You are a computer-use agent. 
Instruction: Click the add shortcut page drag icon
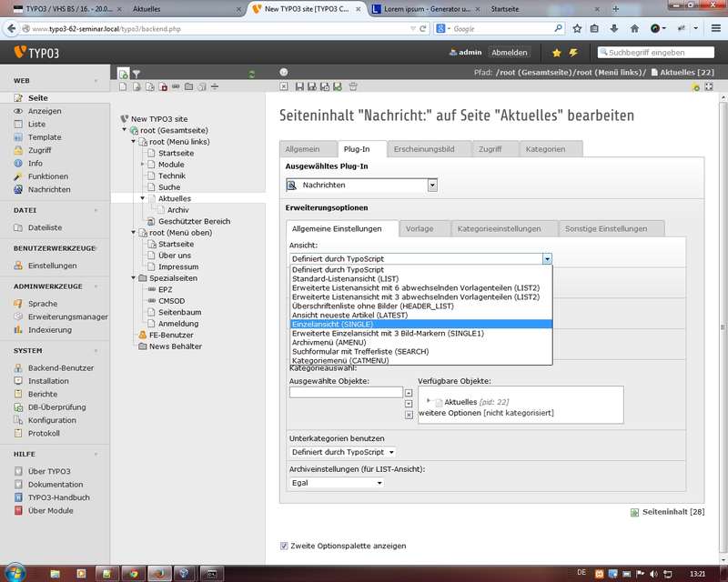tap(149, 86)
